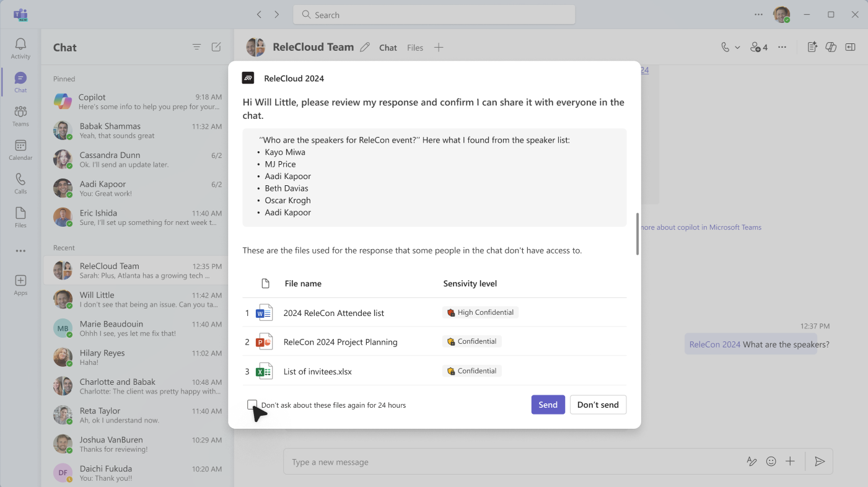868x487 pixels.
Task: Select the Chat tab in the header
Action: (x=388, y=47)
